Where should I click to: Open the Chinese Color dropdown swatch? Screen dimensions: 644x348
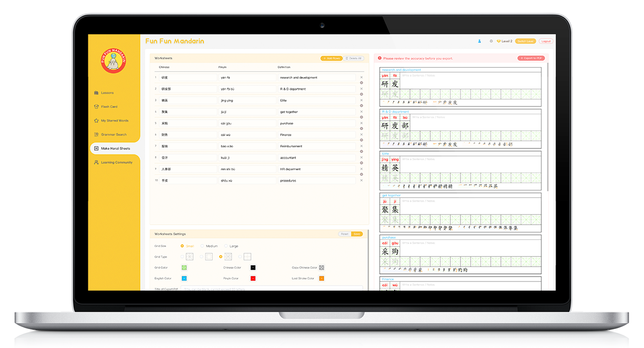click(x=253, y=268)
